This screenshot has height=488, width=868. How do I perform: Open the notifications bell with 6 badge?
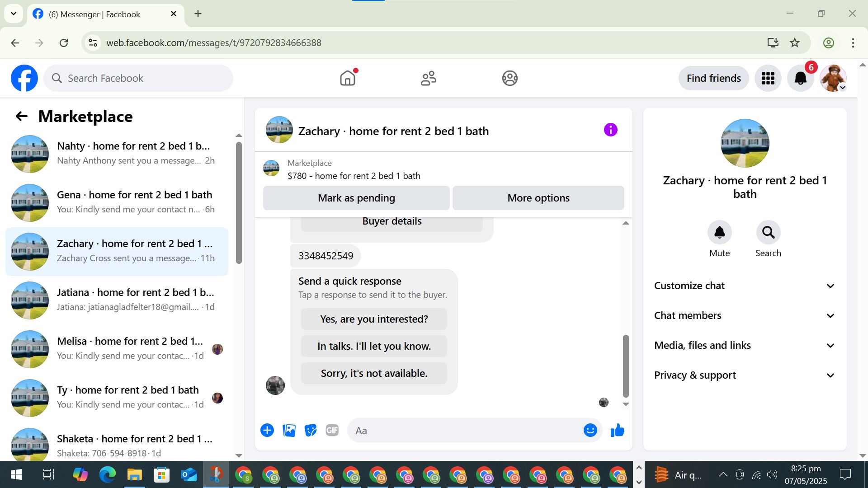(800, 78)
